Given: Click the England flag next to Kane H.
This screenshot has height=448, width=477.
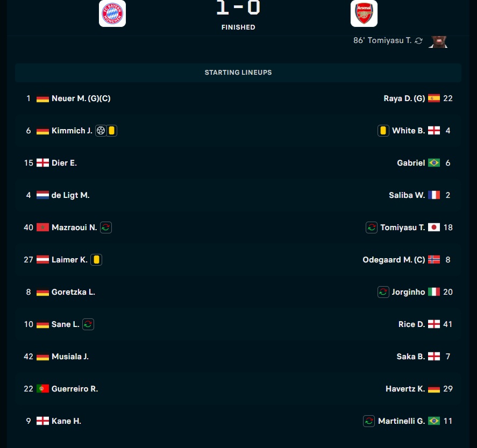Looking at the screenshot, I should pos(42,421).
